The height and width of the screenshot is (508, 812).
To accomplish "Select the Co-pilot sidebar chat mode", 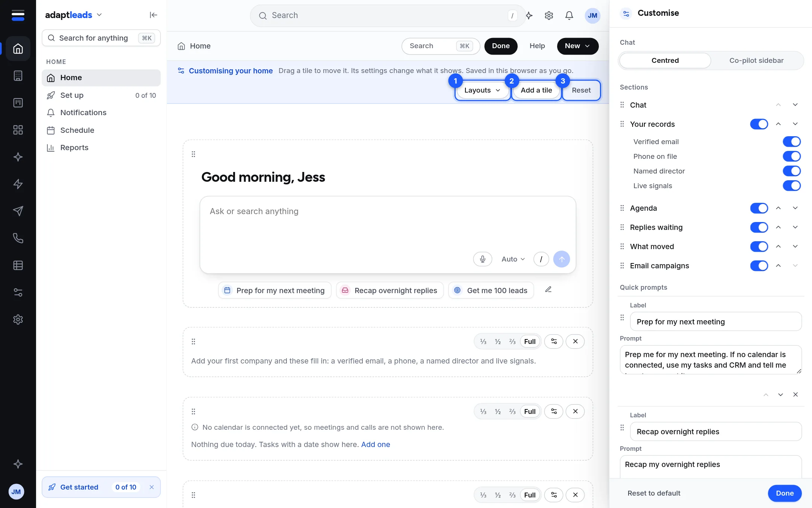I will click(x=756, y=61).
